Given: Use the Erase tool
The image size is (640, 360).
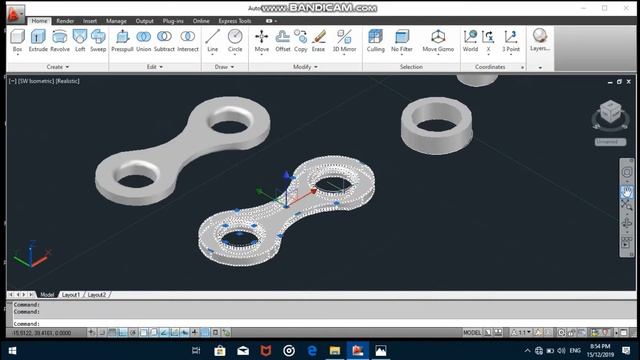Looking at the screenshot, I should [318, 40].
